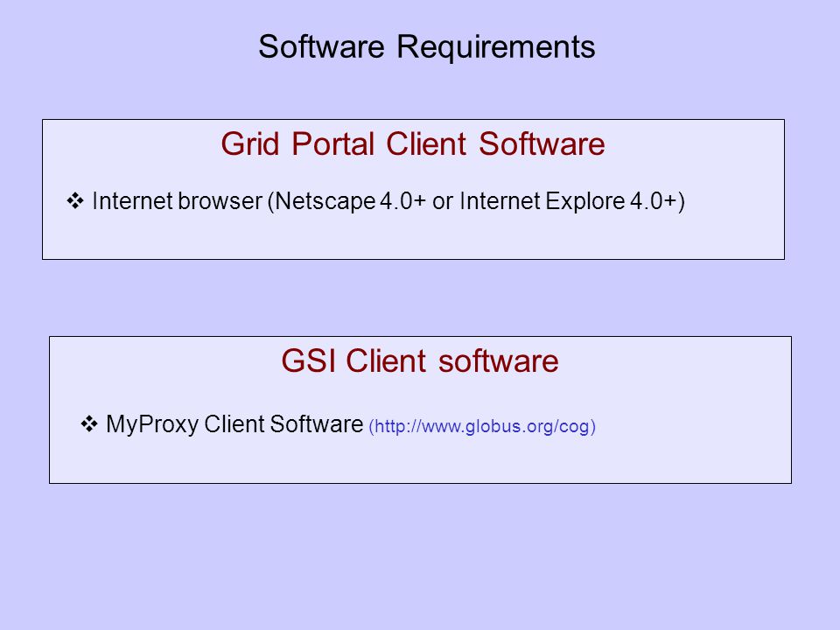
Task: Click the diamond bullet beside Internet browser
Action: [x=75, y=201]
